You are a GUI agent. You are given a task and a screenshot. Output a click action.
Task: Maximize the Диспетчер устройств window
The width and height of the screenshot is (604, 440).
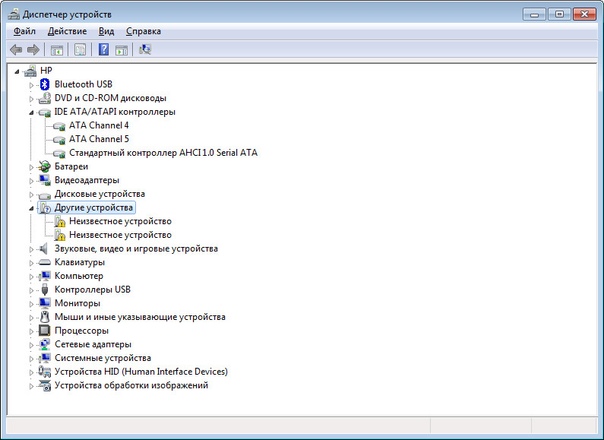(559, 14)
